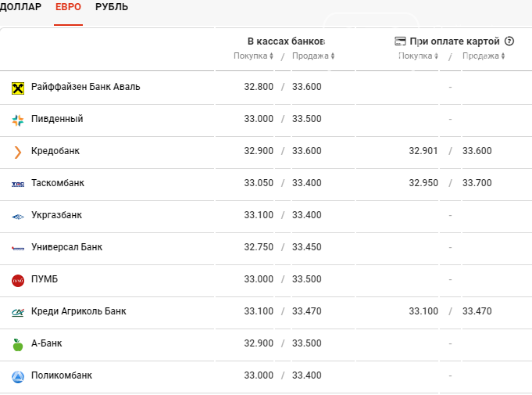Select the ЕВРО currency tab
The image size is (532, 395).
[x=68, y=7]
